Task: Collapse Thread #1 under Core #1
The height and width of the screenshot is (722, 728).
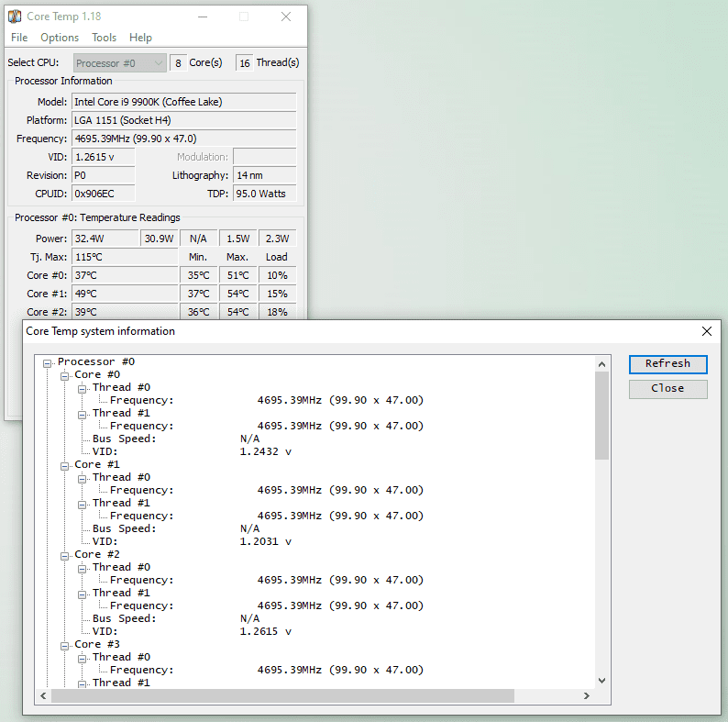Action: tap(83, 505)
